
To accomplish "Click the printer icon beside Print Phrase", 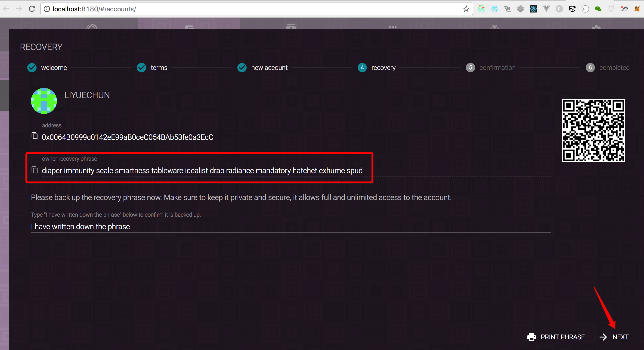I will tap(532, 337).
